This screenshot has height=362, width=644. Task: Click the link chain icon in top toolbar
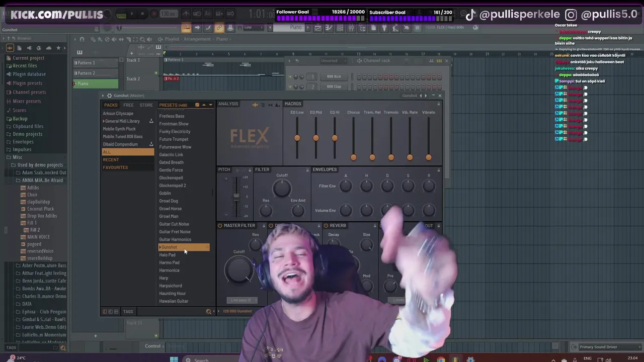pyautogui.click(x=219, y=28)
